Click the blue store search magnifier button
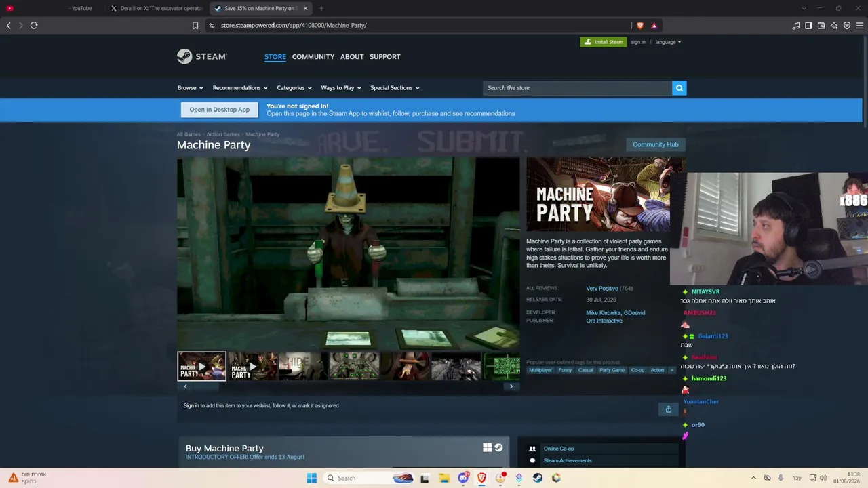Viewport: 868px width, 488px height. [x=679, y=88]
